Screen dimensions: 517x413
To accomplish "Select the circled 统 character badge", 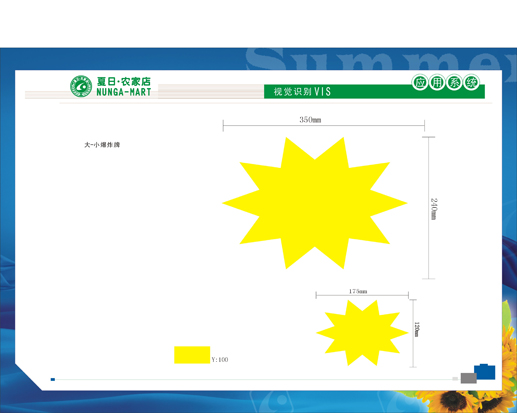I will pyautogui.click(x=471, y=83).
